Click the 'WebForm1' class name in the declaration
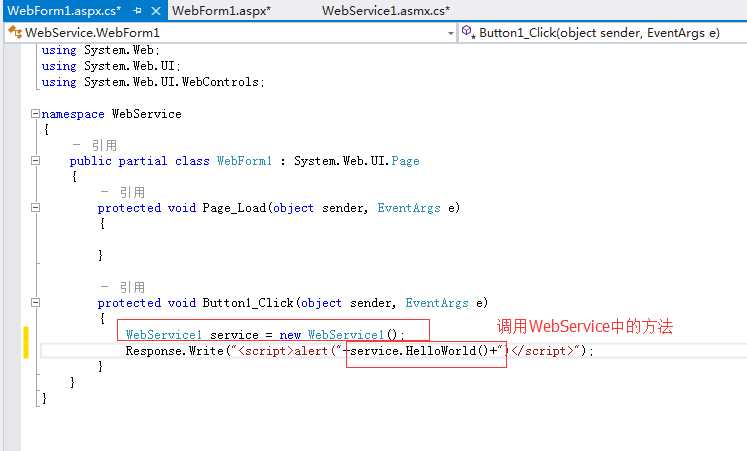Image resolution: width=747 pixels, height=451 pixels. tap(244, 161)
